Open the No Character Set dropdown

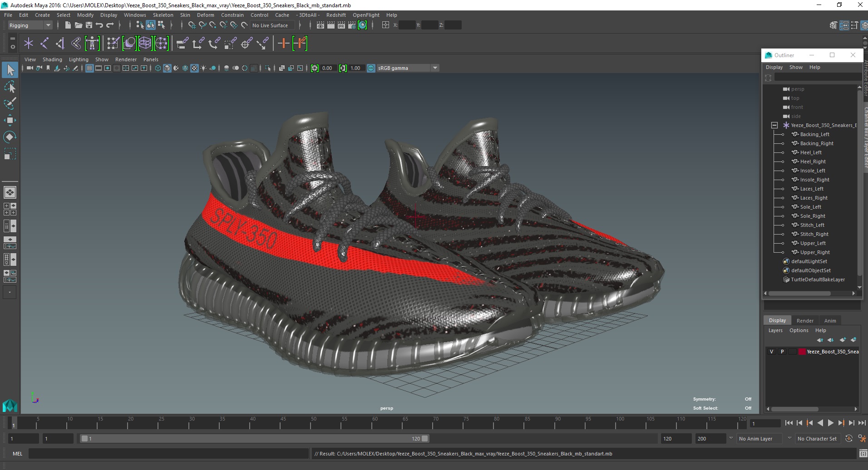click(817, 439)
